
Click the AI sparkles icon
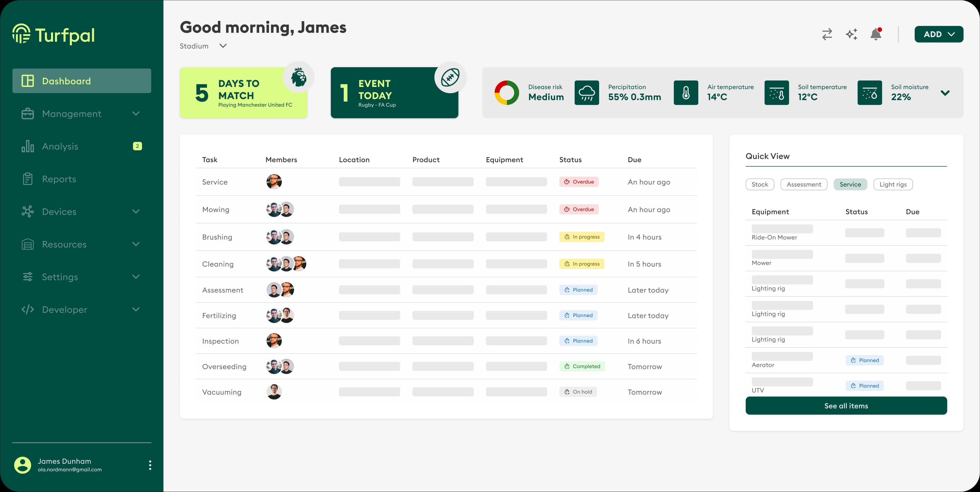pyautogui.click(x=851, y=34)
